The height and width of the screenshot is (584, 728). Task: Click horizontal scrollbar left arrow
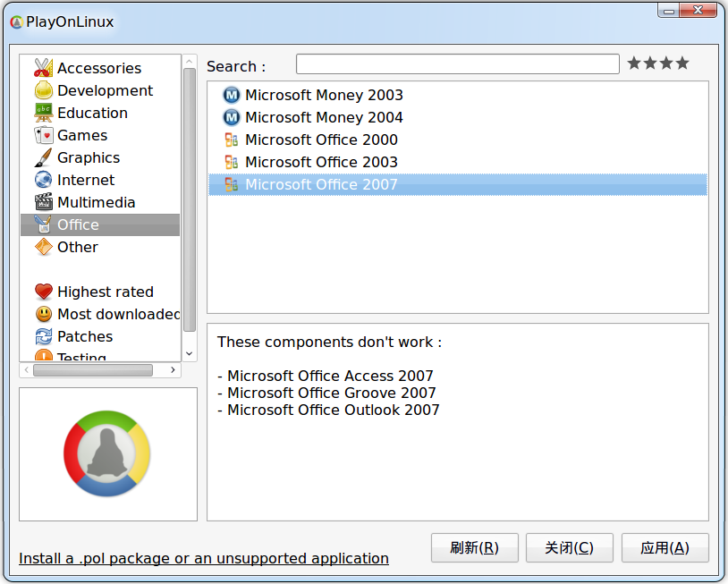click(27, 369)
